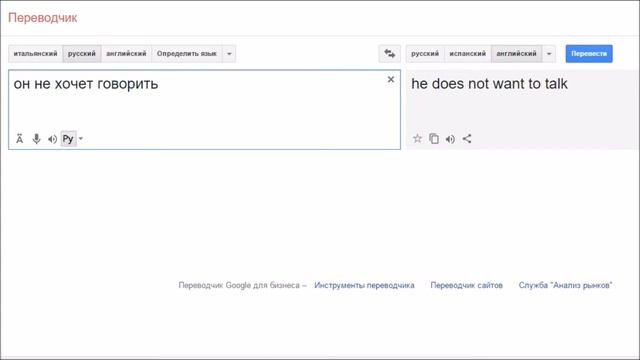Click the blue Перевести button
This screenshot has width=640, height=360.
tap(589, 53)
